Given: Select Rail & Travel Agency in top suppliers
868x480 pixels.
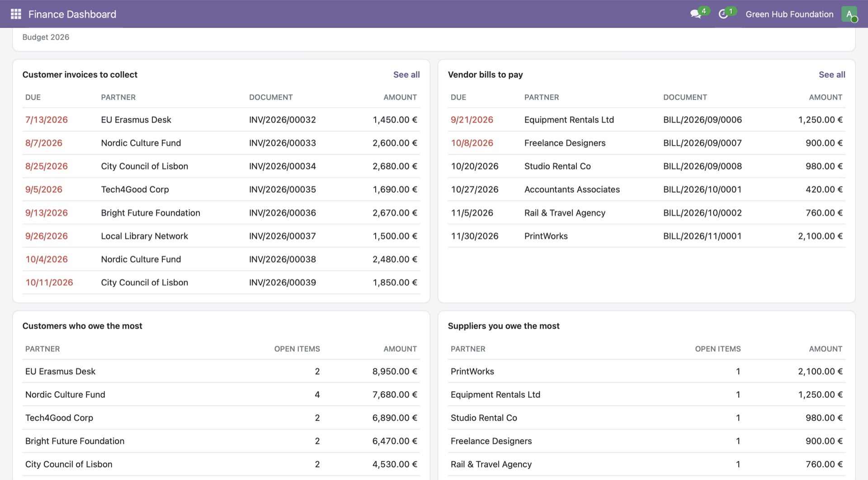Looking at the screenshot, I should [x=491, y=464].
